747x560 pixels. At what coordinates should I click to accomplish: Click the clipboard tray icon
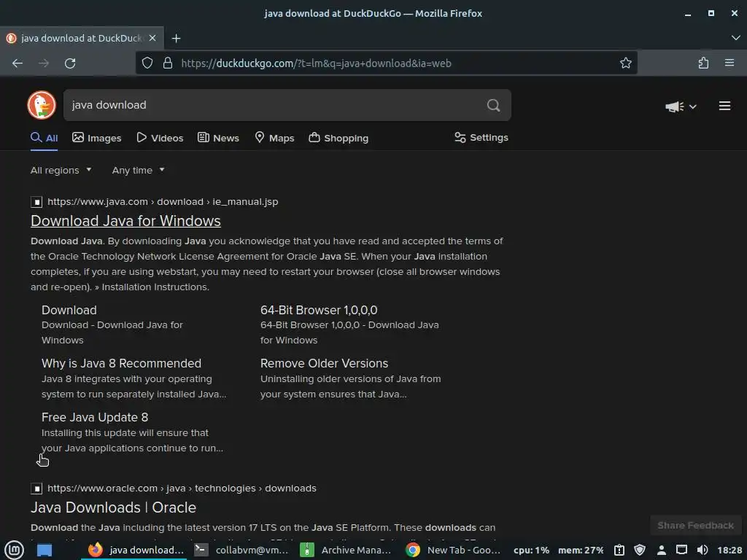click(x=619, y=550)
